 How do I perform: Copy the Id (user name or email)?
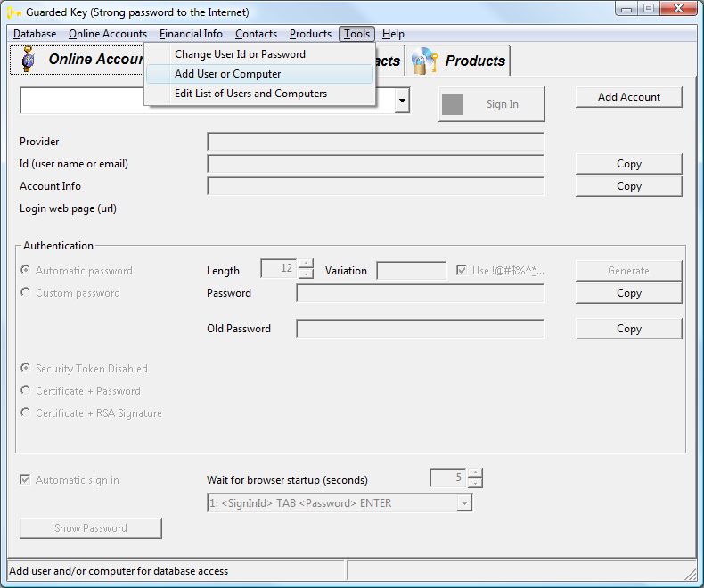coord(628,164)
